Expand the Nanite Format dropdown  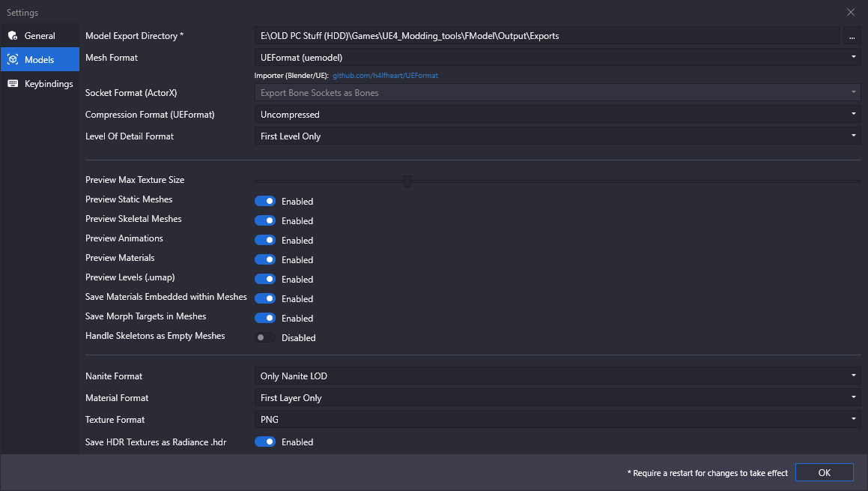coord(557,376)
